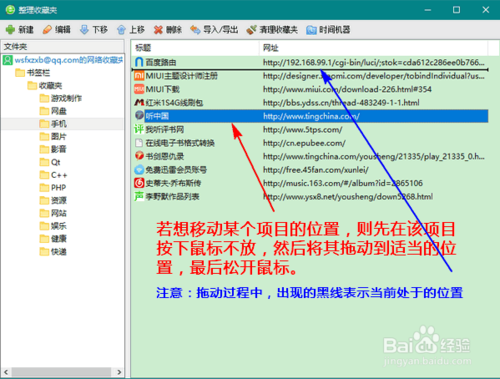The height and width of the screenshot is (379, 500).
Task: Open the 娱乐 folder
Action: pos(53,226)
